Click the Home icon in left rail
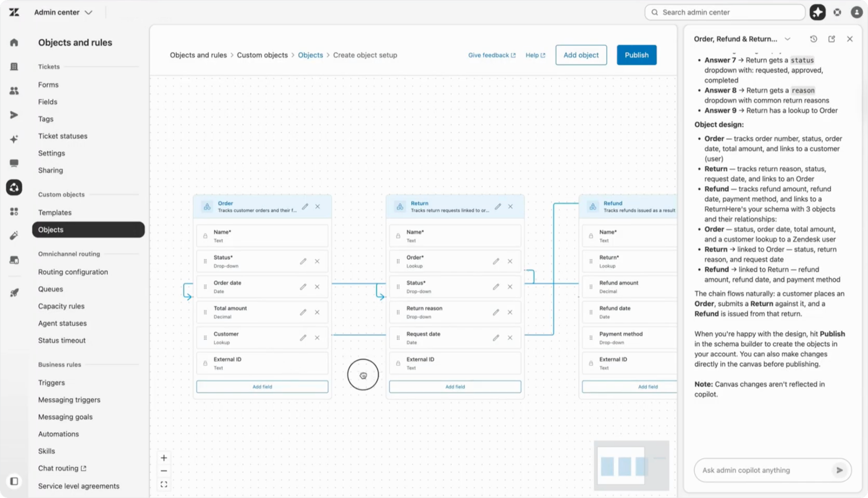The width and height of the screenshot is (868, 498). coord(14,42)
